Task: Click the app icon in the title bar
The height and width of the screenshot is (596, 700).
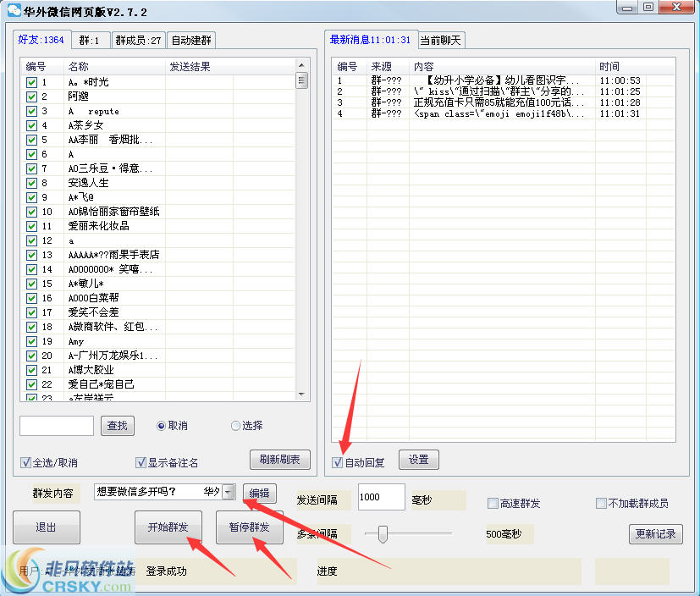Action: pyautogui.click(x=14, y=10)
